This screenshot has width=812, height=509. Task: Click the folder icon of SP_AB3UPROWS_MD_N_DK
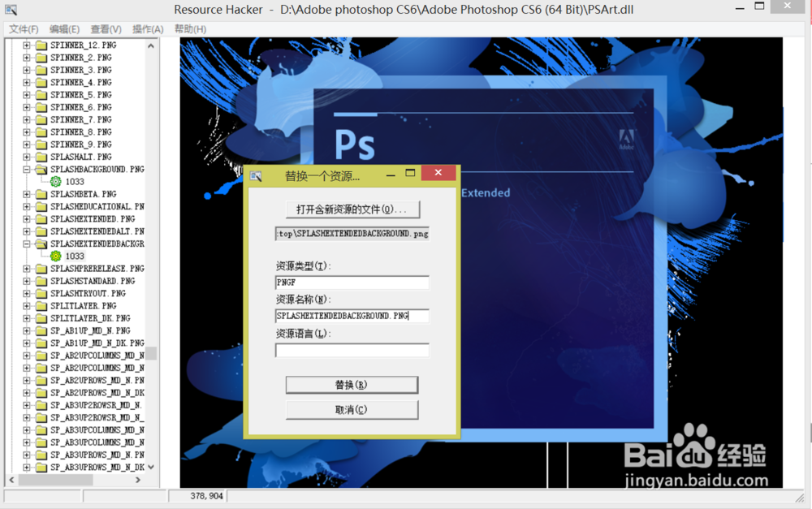point(41,468)
